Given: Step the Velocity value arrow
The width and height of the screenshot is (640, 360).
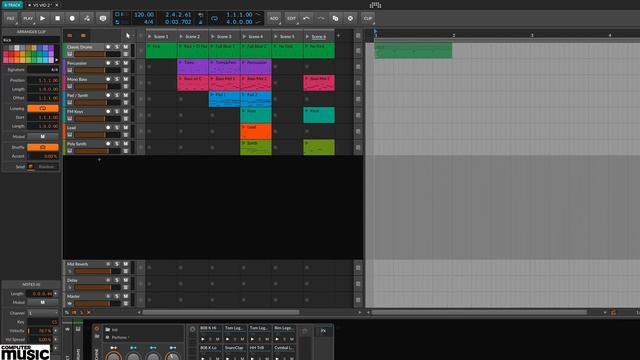Looking at the screenshot, I should click(x=56, y=331).
